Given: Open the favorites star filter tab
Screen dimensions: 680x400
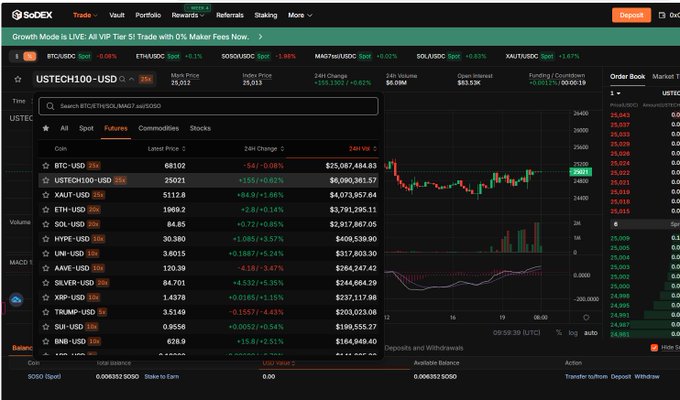Looking at the screenshot, I should tap(46, 128).
